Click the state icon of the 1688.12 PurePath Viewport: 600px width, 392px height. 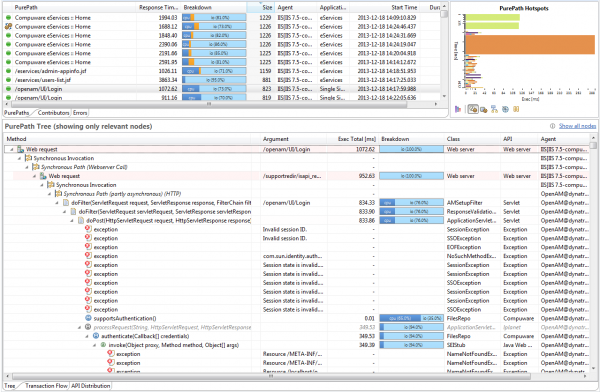click(8, 26)
